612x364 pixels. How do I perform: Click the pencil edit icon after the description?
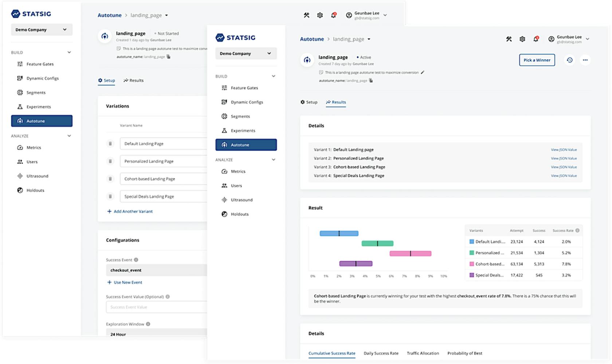(x=423, y=72)
